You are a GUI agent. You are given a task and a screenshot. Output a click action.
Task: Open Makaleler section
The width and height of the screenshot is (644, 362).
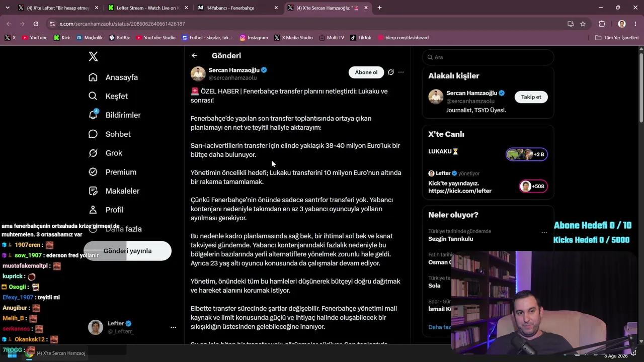pyautogui.click(x=114, y=191)
